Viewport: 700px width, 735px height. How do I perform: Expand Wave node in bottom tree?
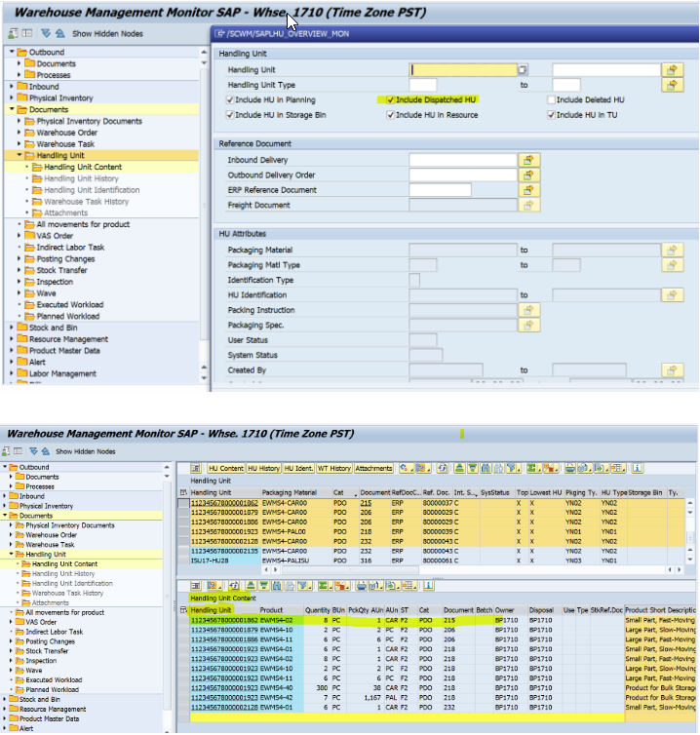pos(12,671)
